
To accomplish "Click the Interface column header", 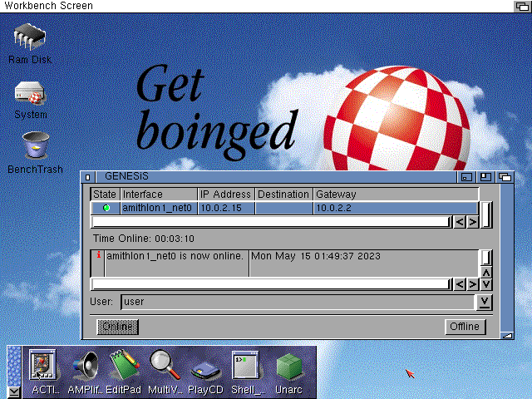I will pos(159,194).
